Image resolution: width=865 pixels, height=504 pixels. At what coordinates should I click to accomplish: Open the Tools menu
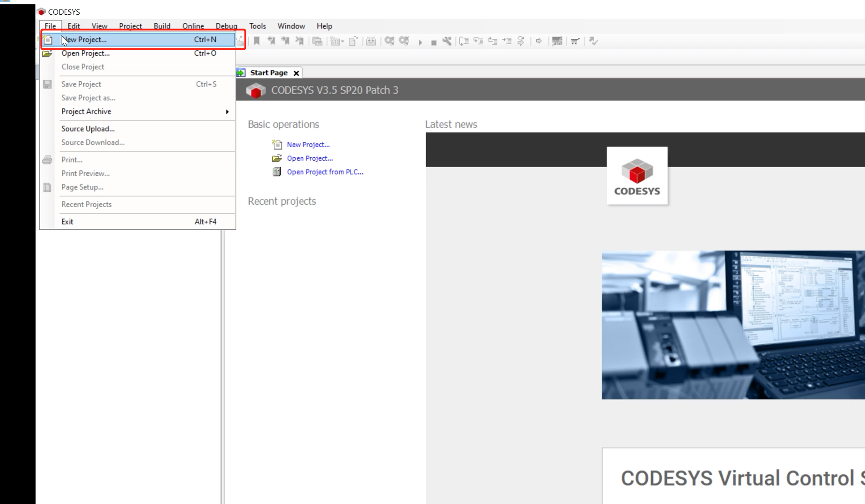(x=258, y=26)
